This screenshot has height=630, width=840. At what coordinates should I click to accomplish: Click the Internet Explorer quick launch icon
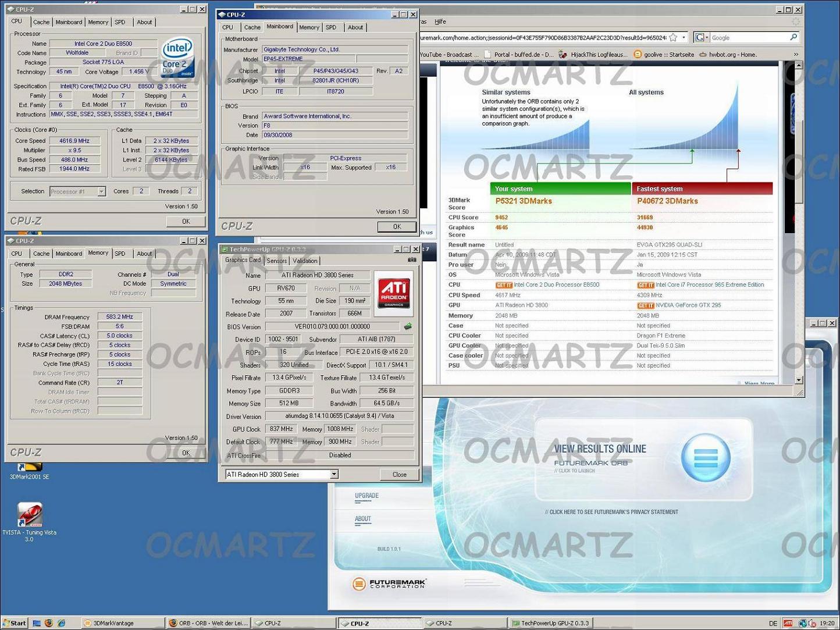click(x=62, y=623)
